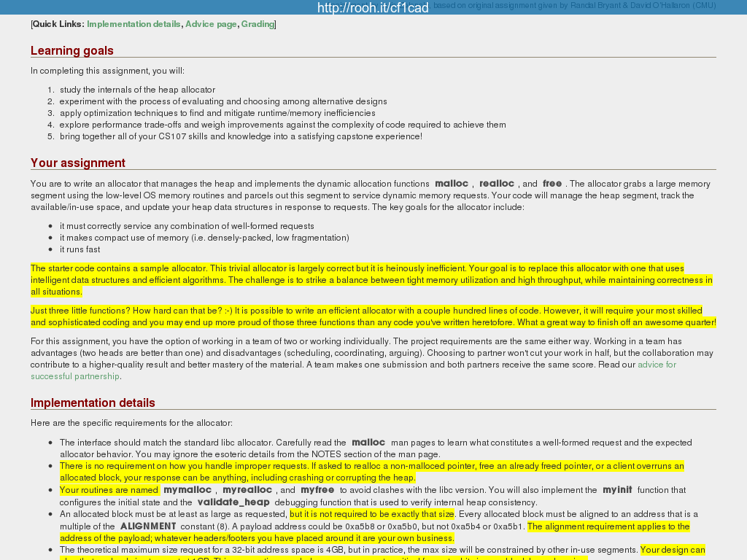Click the rooh.it/cf1cad URL at top
Image resolution: width=747 pixels, height=560 pixels.
pyautogui.click(x=373, y=8)
